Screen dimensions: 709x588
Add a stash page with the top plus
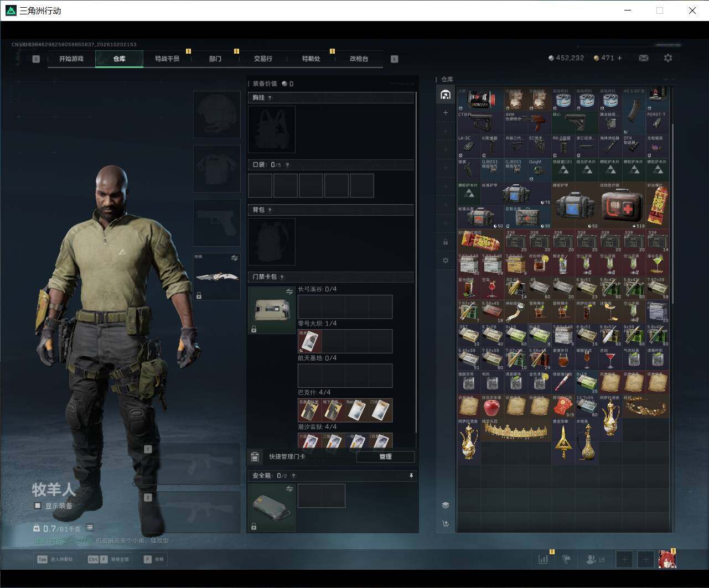coord(446,113)
